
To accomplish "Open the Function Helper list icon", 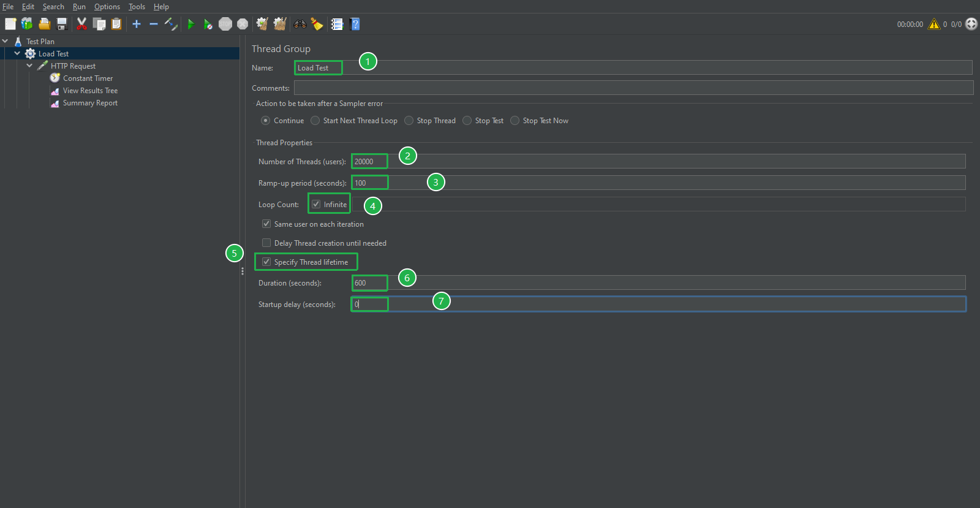I will pos(337,24).
